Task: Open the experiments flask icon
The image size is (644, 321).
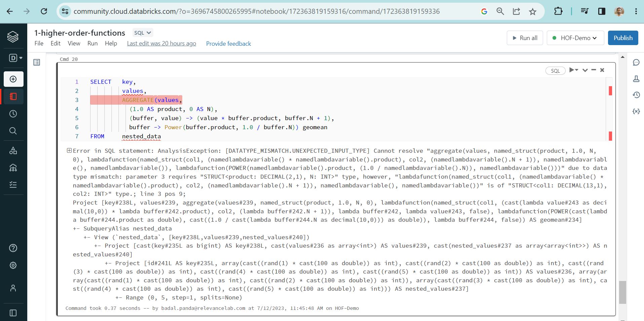Action: [x=636, y=79]
